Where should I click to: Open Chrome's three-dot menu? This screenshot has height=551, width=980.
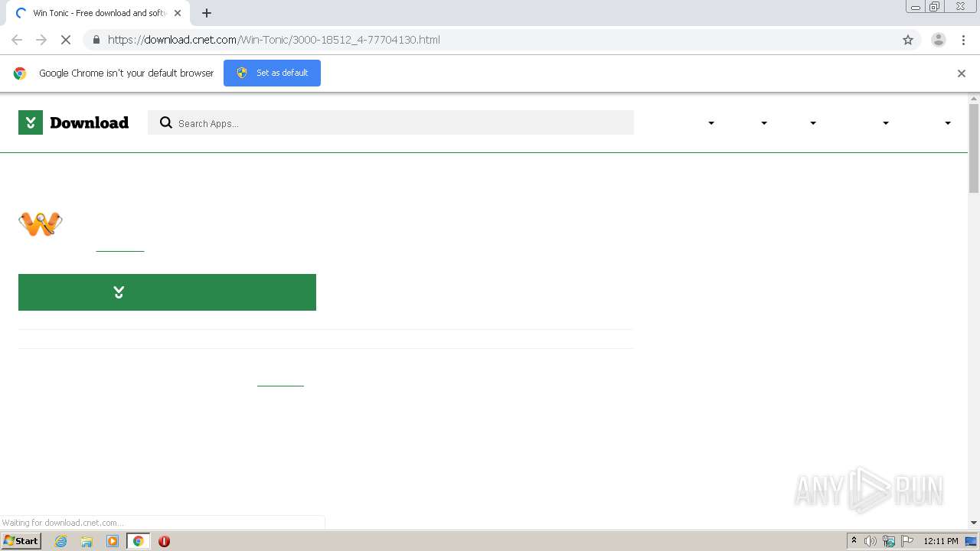(964, 40)
